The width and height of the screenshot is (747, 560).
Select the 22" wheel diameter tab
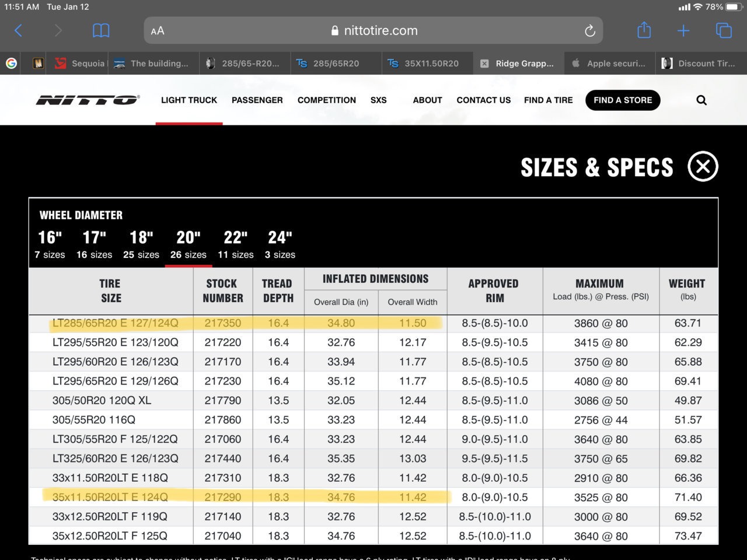coord(236,244)
